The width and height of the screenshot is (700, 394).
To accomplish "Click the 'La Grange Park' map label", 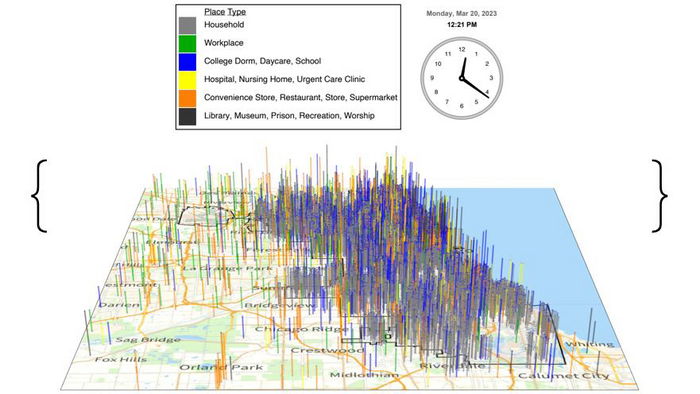I will click(227, 269).
